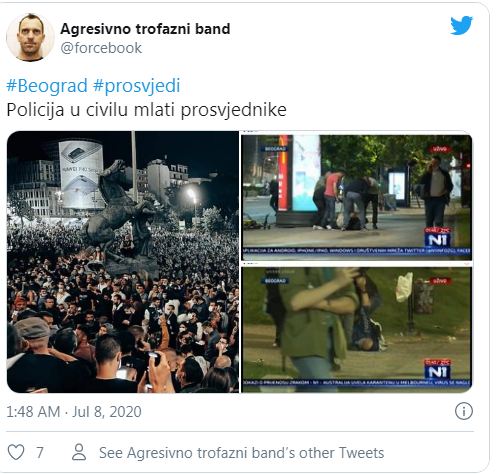Open the Twitter bird logo
500x474 pixels.
pyautogui.click(x=461, y=25)
